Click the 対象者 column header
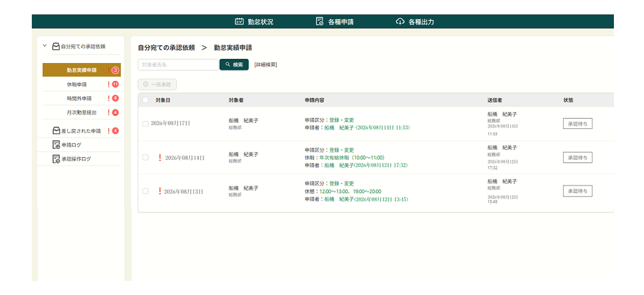This screenshot has width=644, height=295. [236, 100]
